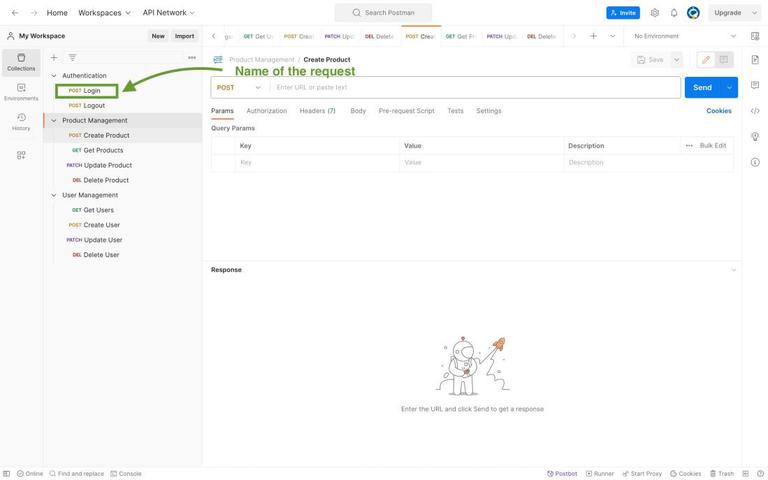
Task: Click the Invite button
Action: pyautogui.click(x=623, y=13)
